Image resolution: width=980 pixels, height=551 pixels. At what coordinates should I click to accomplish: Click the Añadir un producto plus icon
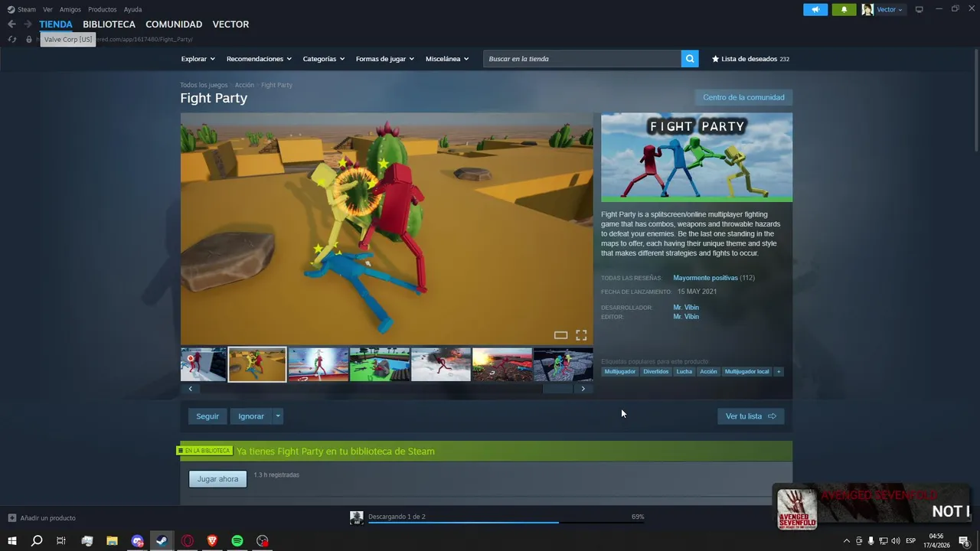[x=11, y=518]
